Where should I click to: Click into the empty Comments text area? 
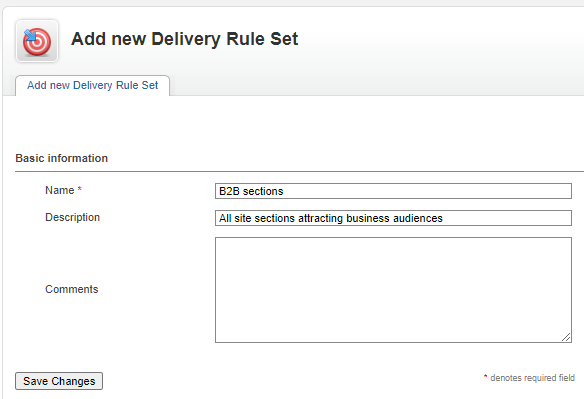pos(393,290)
